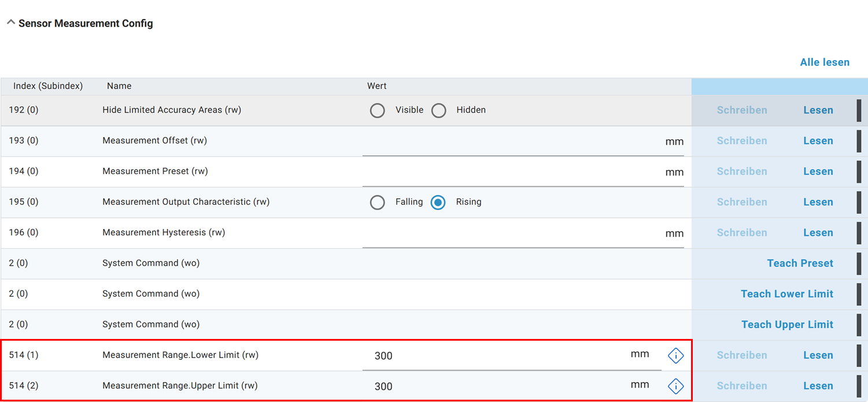
Task: Select the Hidden radio button
Action: 439,110
